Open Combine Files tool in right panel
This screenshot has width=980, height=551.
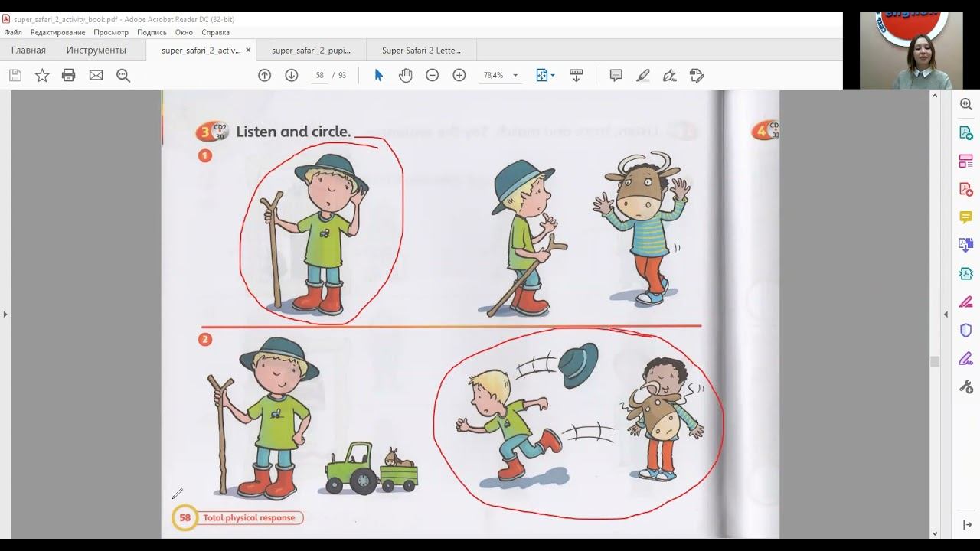click(965, 245)
